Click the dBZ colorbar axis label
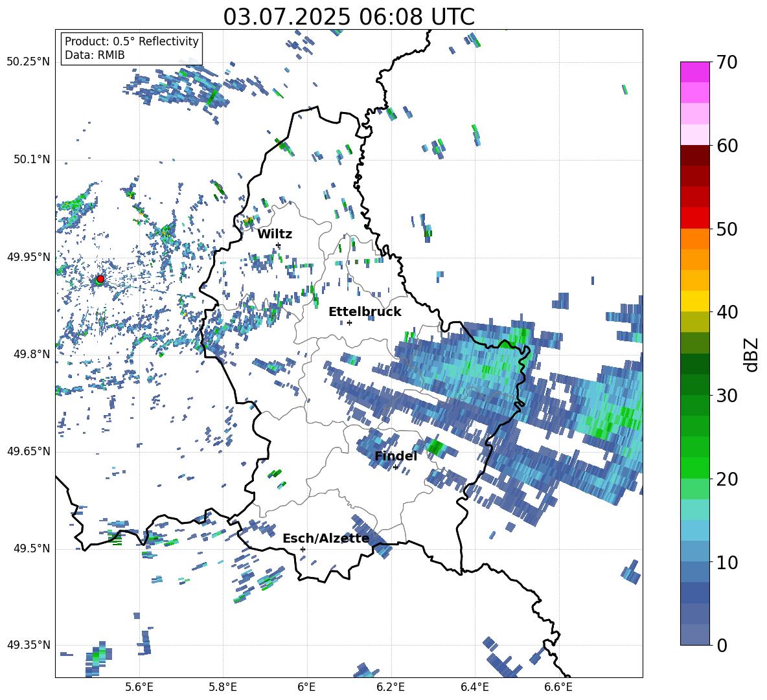Viewport: 767px width, 700px height. coord(752,354)
